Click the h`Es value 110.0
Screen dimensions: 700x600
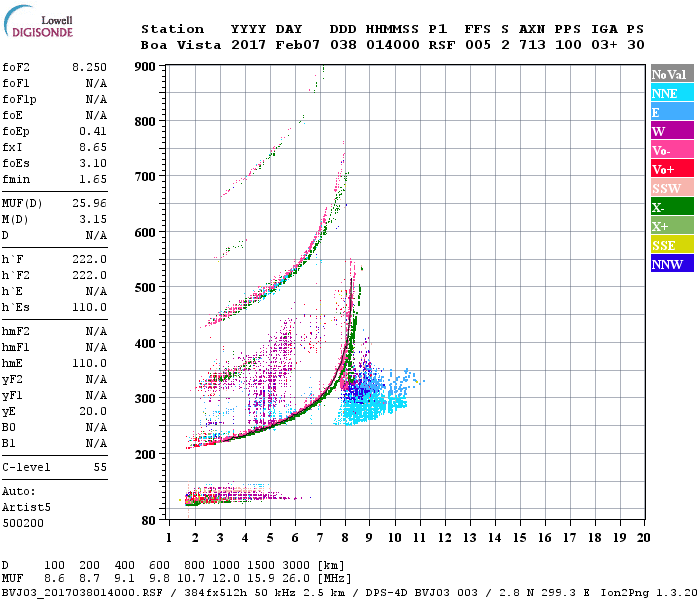click(89, 308)
